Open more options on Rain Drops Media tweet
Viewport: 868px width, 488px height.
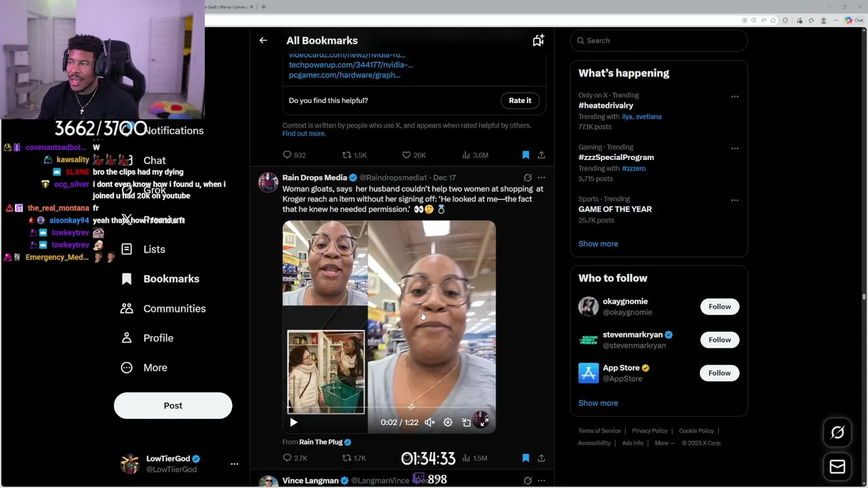(x=541, y=178)
